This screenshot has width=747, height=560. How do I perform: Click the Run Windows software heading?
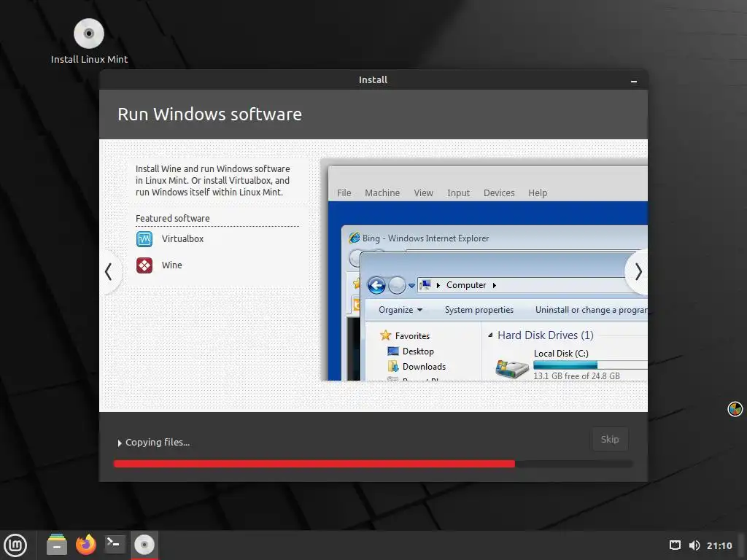pos(209,114)
